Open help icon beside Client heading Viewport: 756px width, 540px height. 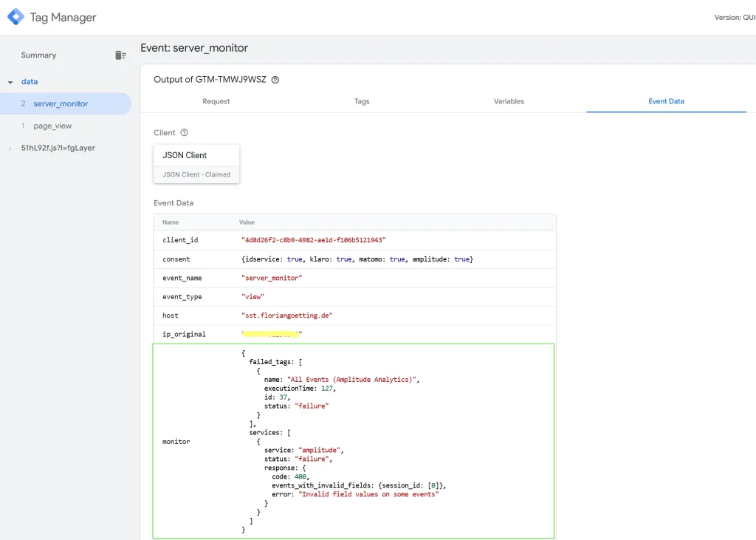(184, 133)
